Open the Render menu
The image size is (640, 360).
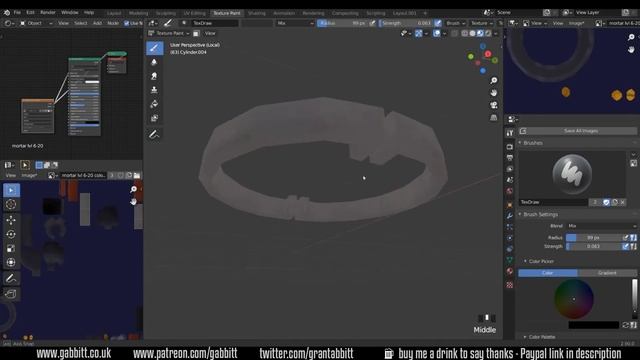point(48,13)
